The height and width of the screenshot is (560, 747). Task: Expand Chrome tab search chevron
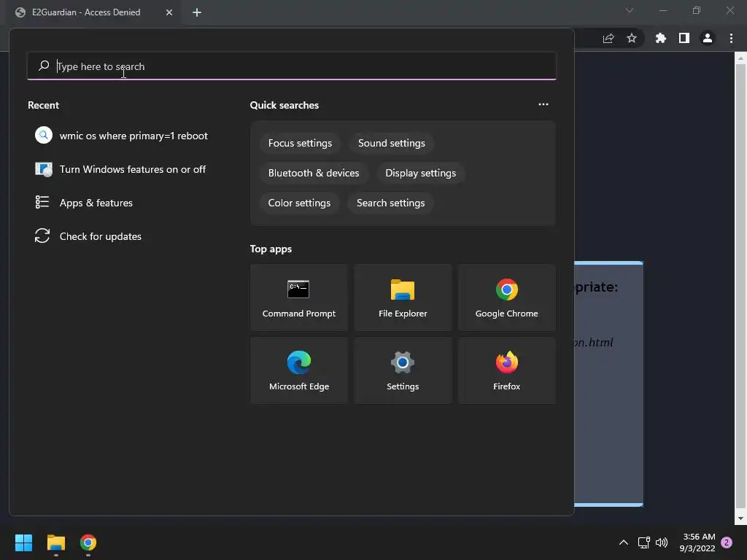630,10
